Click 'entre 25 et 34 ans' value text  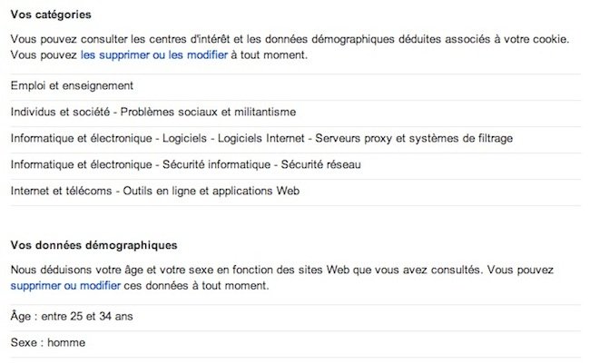[87, 317]
